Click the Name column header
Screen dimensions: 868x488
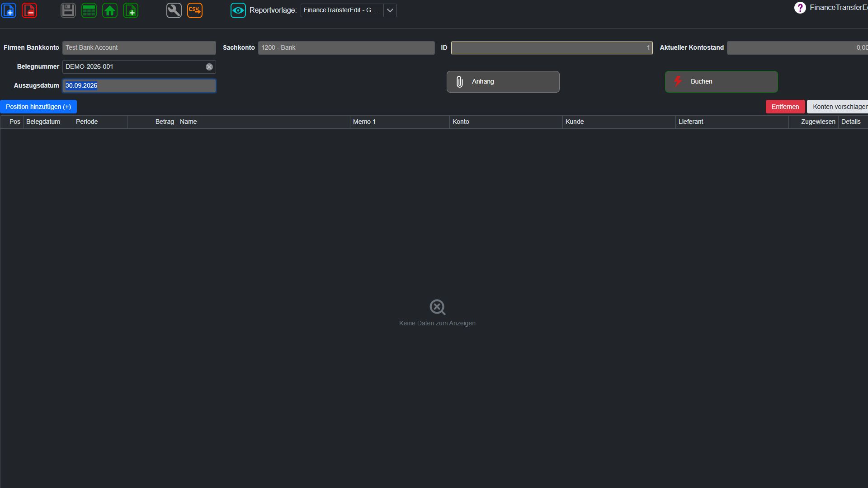coord(264,122)
